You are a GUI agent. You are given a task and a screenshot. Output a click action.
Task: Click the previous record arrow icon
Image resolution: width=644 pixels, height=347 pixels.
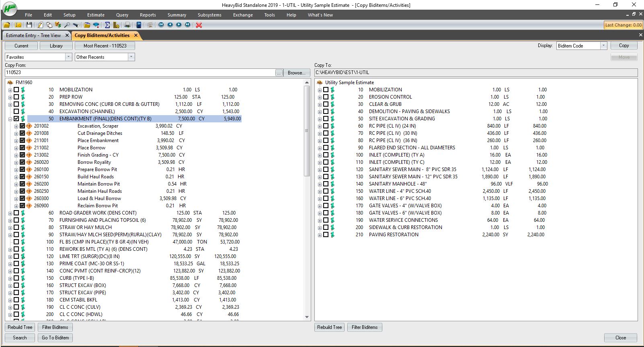(x=170, y=25)
